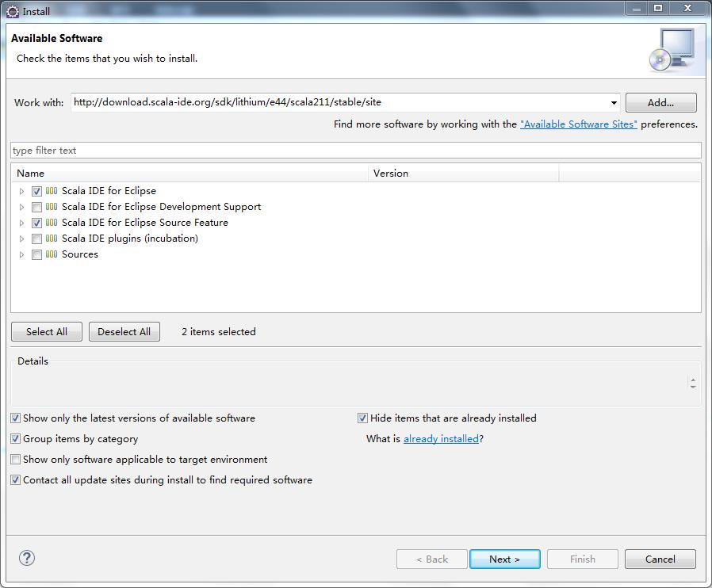Disable Group items by category
The height and width of the screenshot is (588, 712).
pyautogui.click(x=16, y=439)
